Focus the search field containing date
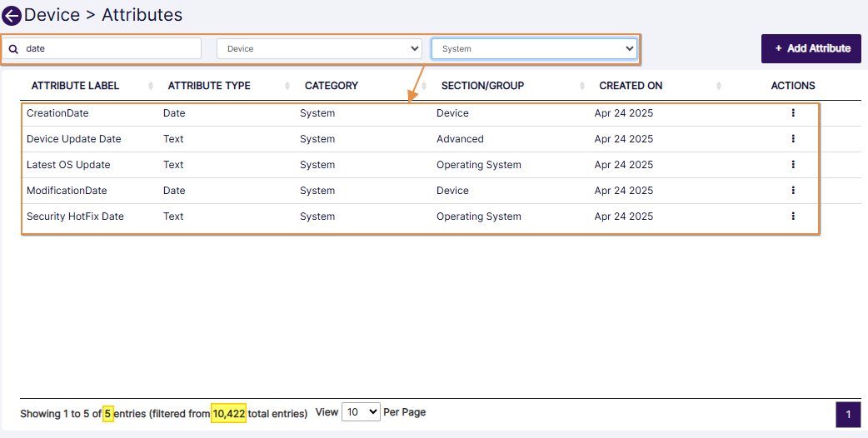The height and width of the screenshot is (438, 868). pyautogui.click(x=102, y=48)
